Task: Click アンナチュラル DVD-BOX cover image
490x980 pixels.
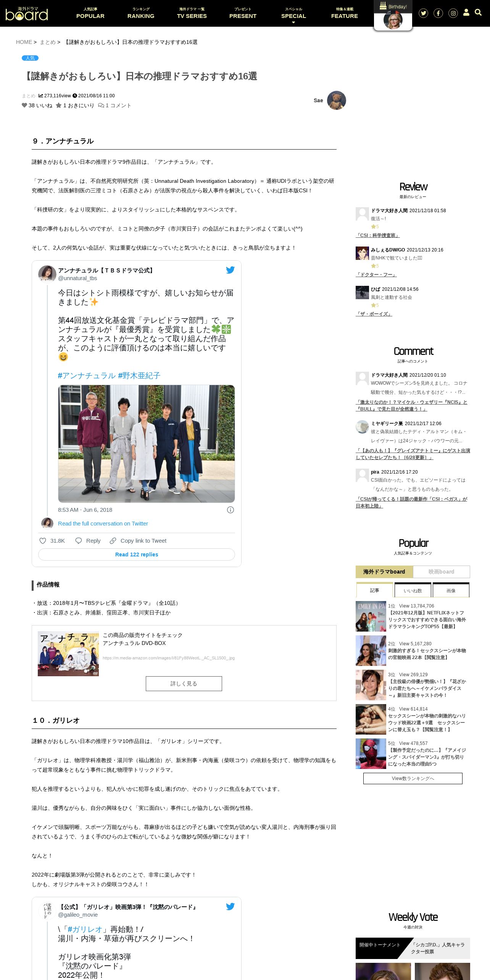Action: (x=68, y=654)
